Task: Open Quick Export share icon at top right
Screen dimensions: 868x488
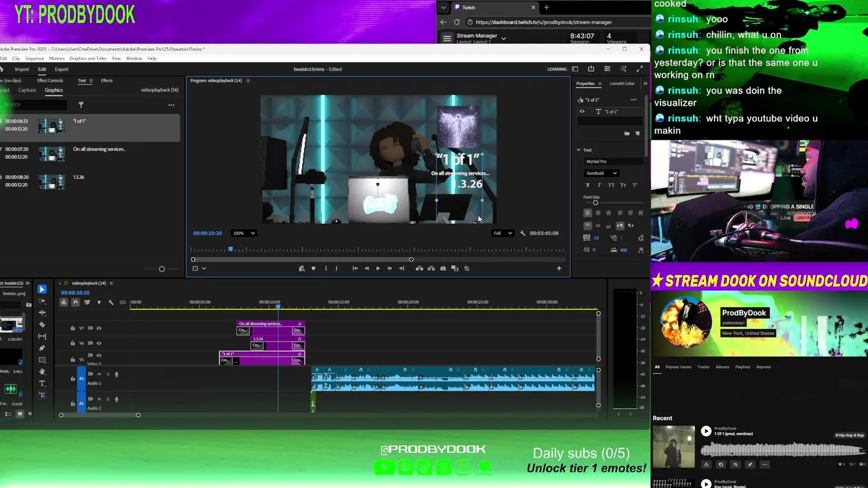Action: click(x=591, y=69)
